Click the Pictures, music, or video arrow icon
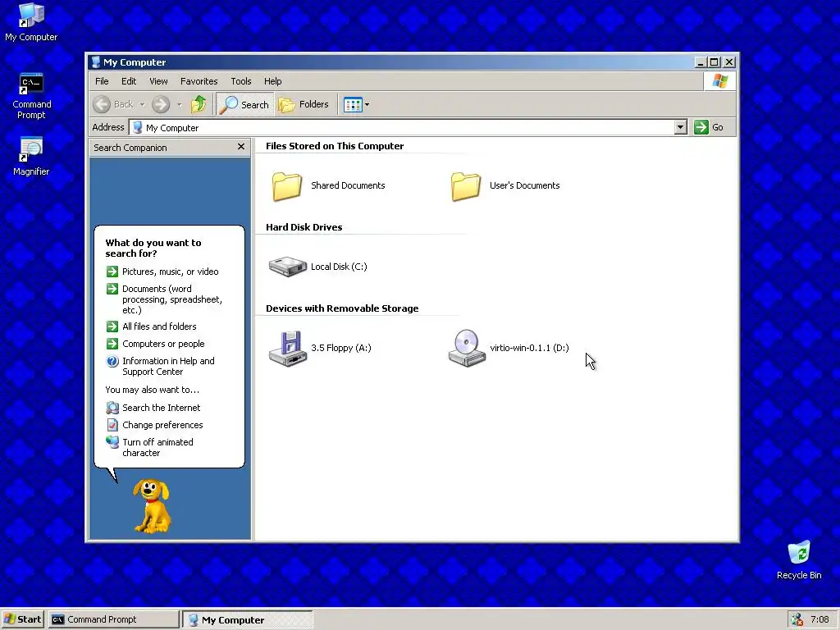 pyautogui.click(x=112, y=272)
